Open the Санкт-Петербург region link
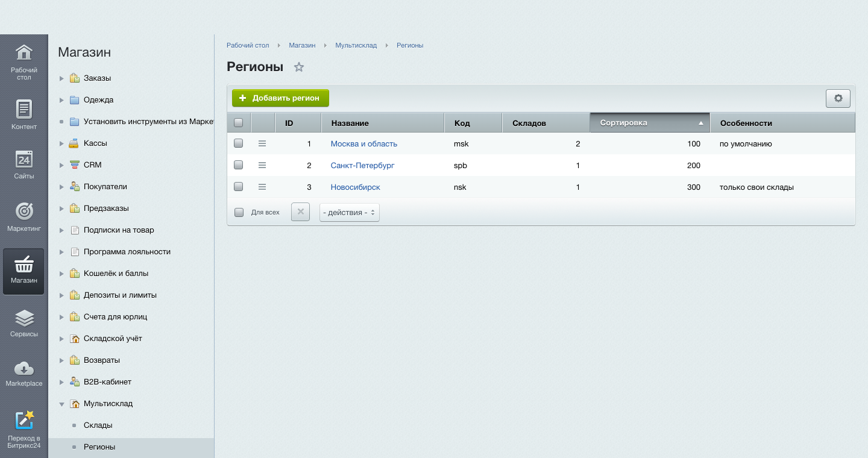The width and height of the screenshot is (868, 458). point(363,166)
